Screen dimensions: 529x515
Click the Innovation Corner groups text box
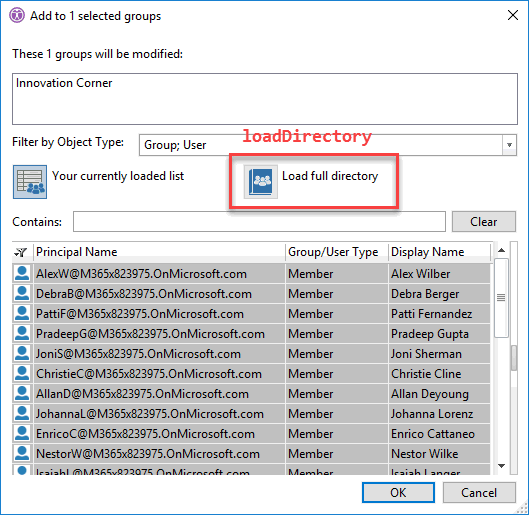point(265,99)
